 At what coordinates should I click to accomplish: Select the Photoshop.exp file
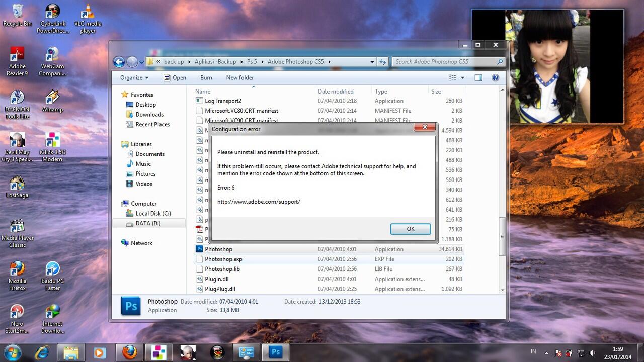pos(329,259)
